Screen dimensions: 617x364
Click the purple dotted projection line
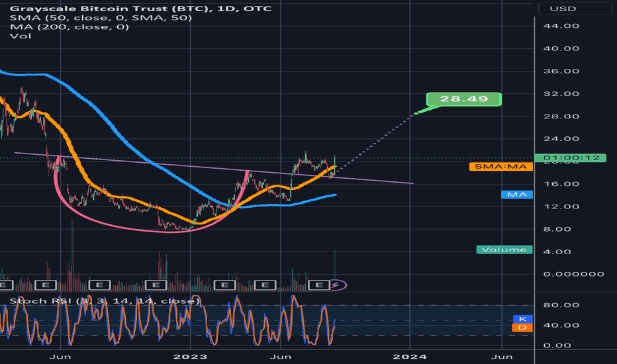(375, 143)
